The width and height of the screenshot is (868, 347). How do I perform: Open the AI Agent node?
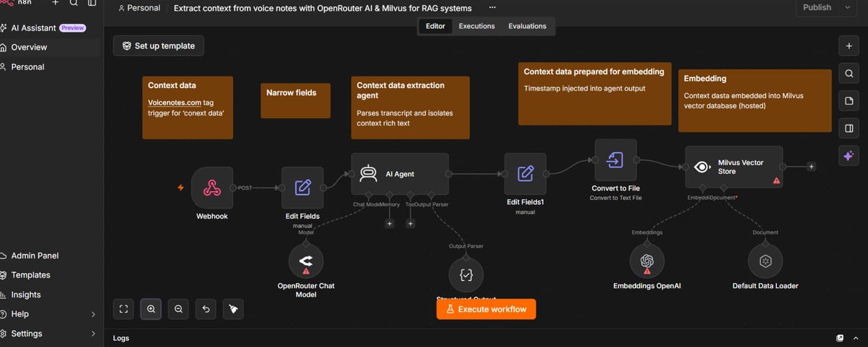pos(400,174)
